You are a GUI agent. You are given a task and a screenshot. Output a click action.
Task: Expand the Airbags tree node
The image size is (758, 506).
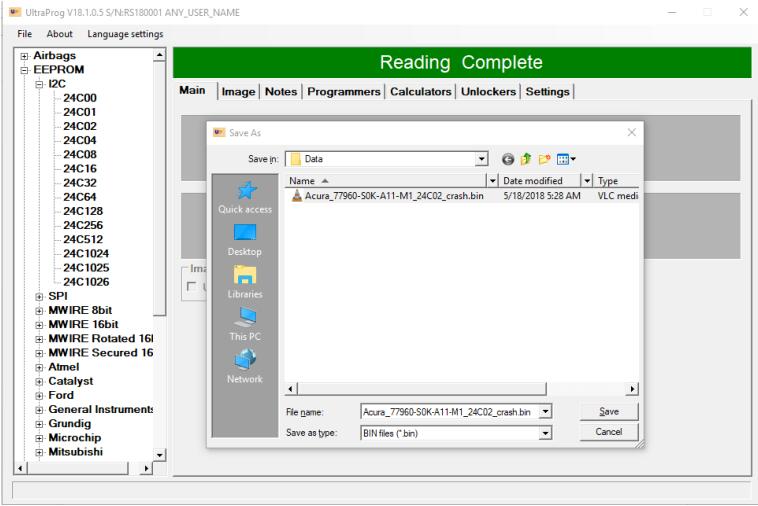[x=24, y=56]
